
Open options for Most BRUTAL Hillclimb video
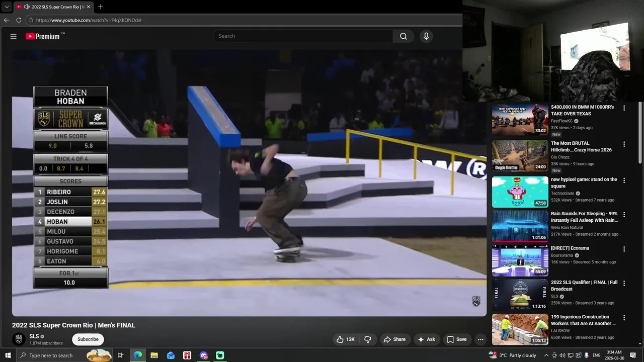[x=624, y=144]
